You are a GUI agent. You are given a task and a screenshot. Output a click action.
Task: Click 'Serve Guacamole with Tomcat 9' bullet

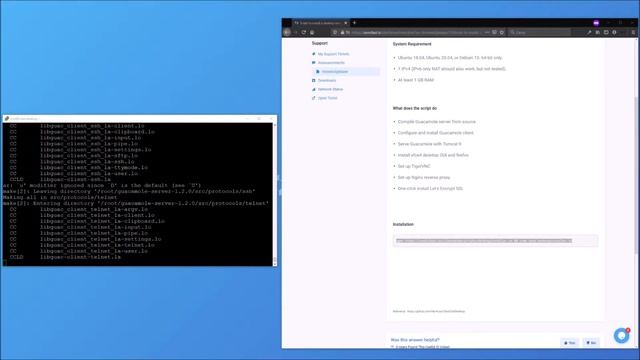coord(429,144)
